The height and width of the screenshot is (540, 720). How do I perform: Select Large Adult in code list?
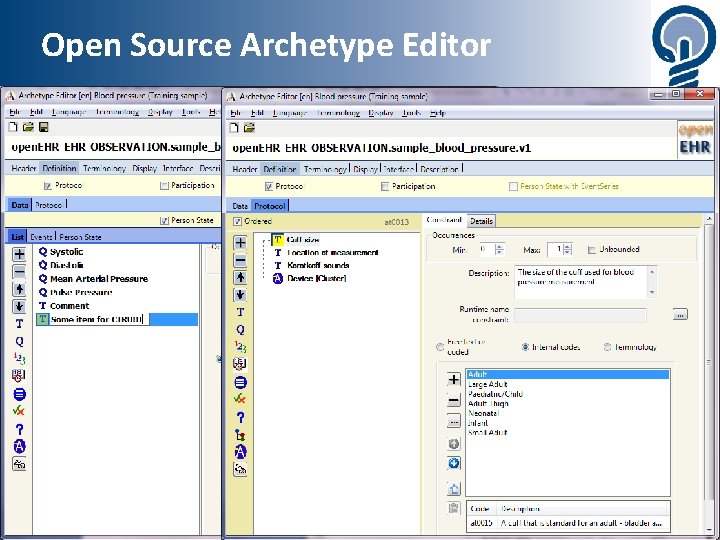(488, 384)
